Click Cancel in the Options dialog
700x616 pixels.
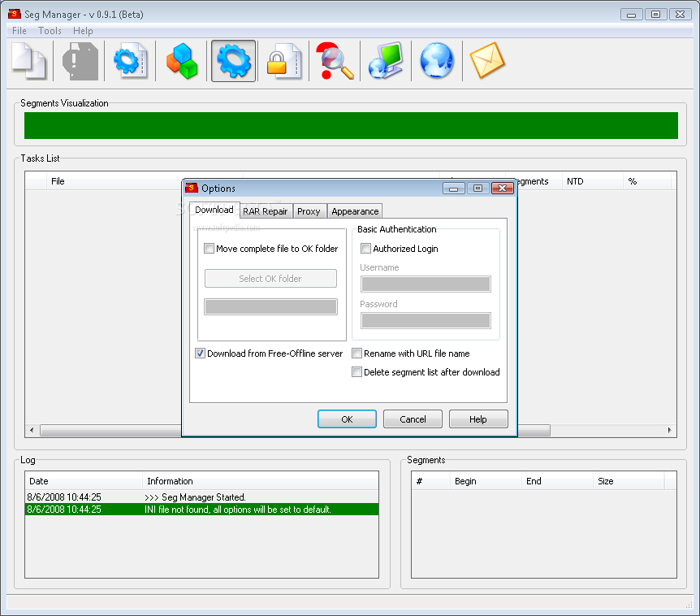coord(413,419)
